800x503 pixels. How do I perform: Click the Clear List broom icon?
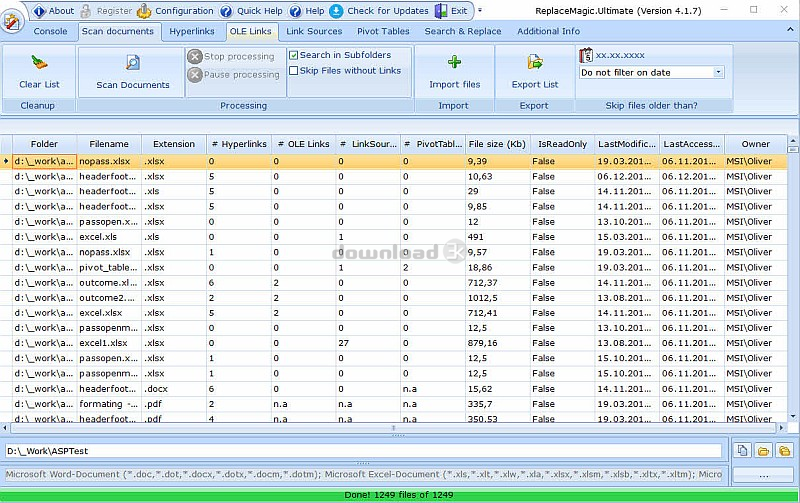click(39, 64)
